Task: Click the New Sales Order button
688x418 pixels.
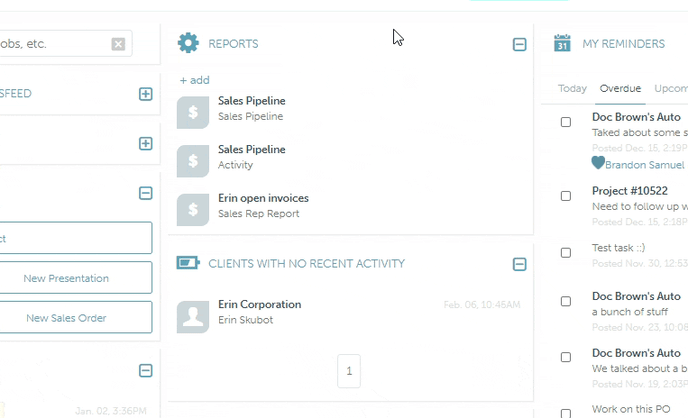Action: click(x=75, y=318)
